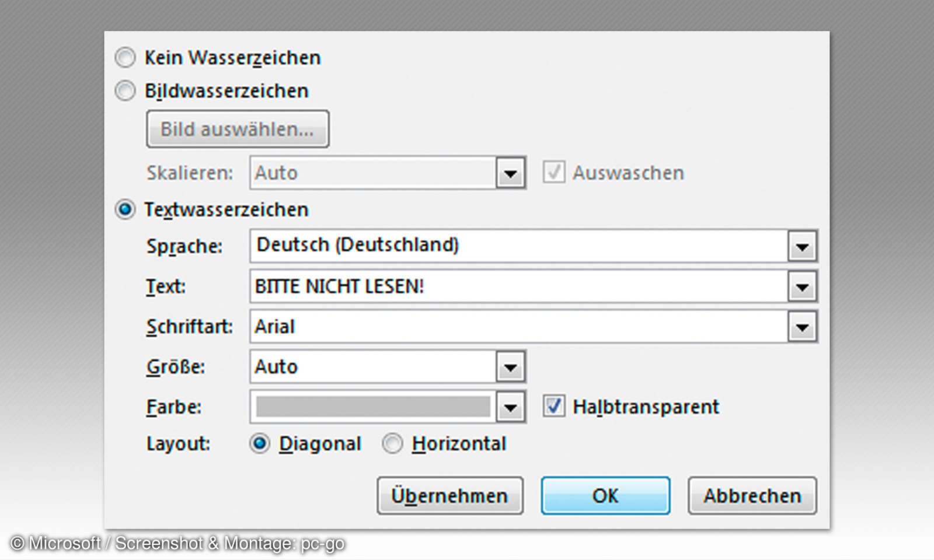Screen dimensions: 934x560
Task: Click the gray color swatch field
Action: click(x=374, y=407)
